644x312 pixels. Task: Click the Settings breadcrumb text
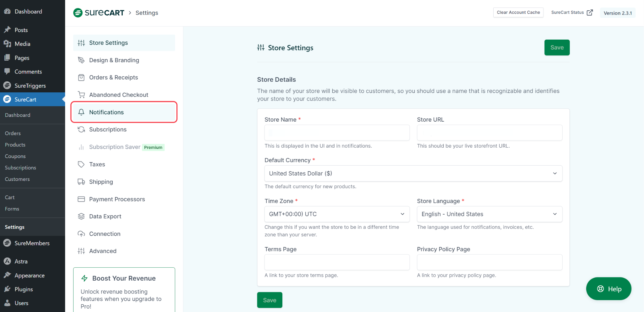[x=147, y=13]
